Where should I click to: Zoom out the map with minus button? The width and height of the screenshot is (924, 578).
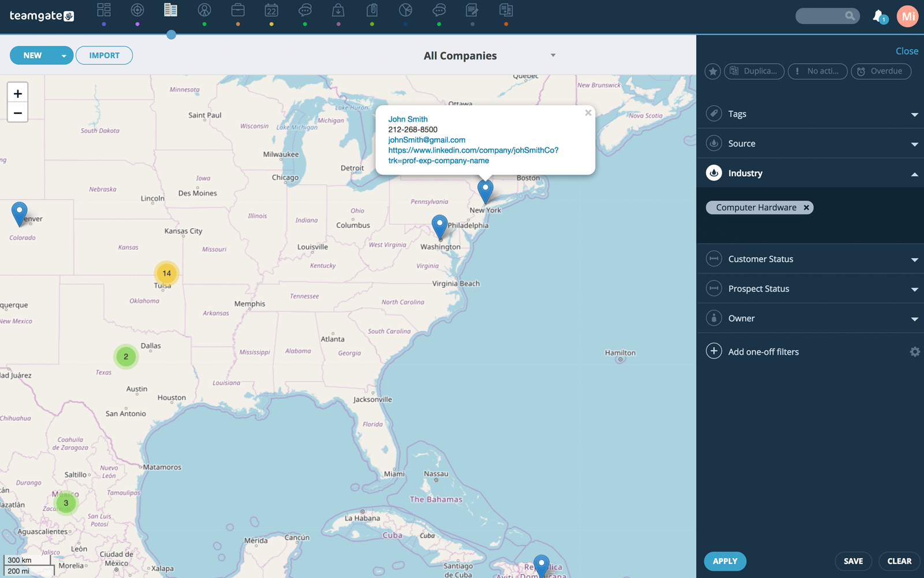(18, 113)
